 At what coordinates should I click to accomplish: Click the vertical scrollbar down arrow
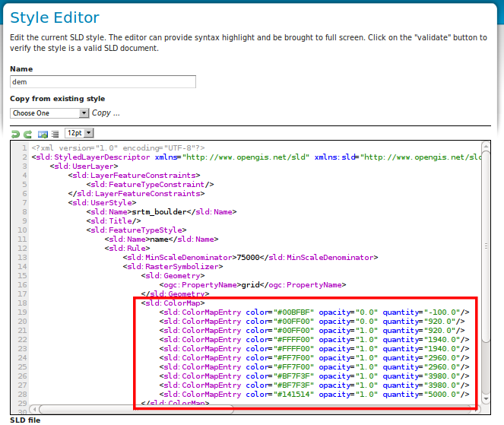(486, 398)
